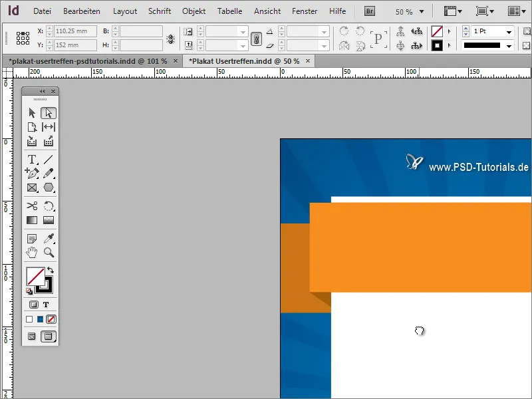Apply None swatch in toolbox
The image size is (532, 399).
[51, 319]
